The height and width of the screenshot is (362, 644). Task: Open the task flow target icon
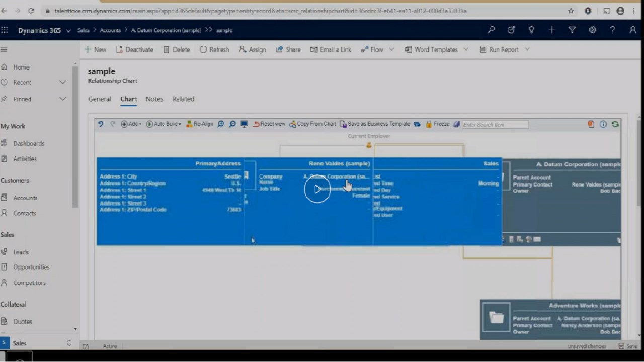(x=511, y=30)
